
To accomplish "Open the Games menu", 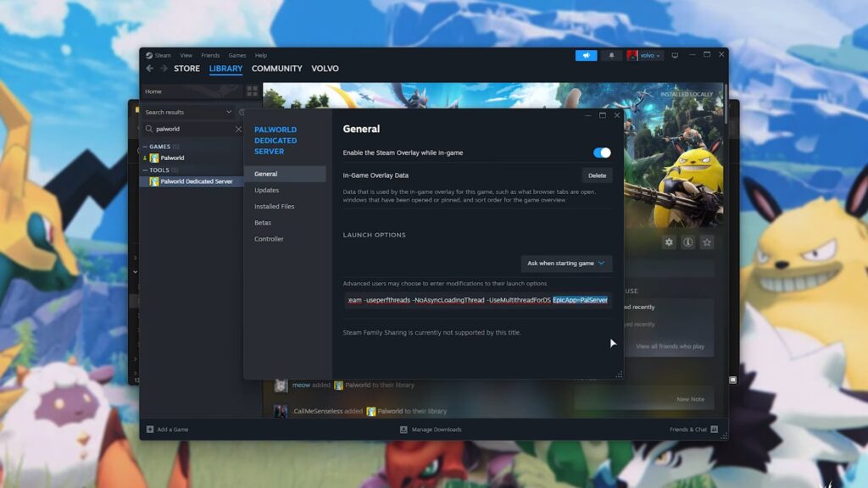I will (x=237, y=55).
